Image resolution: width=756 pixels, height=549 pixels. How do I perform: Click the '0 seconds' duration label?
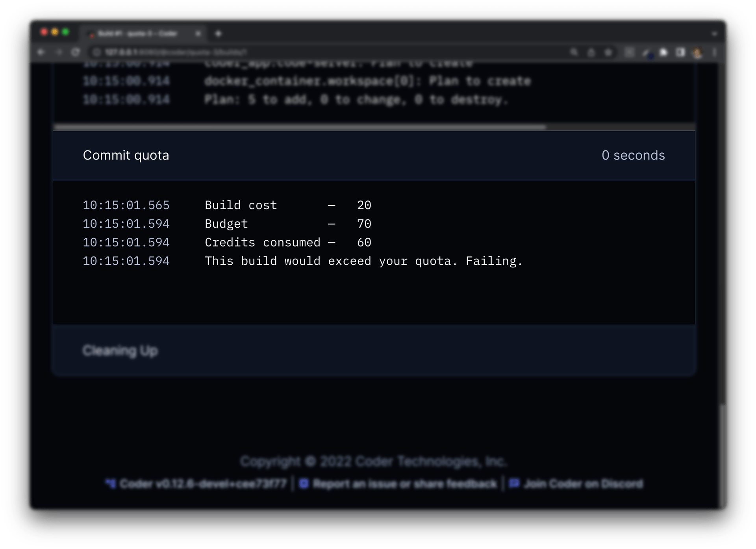(633, 156)
